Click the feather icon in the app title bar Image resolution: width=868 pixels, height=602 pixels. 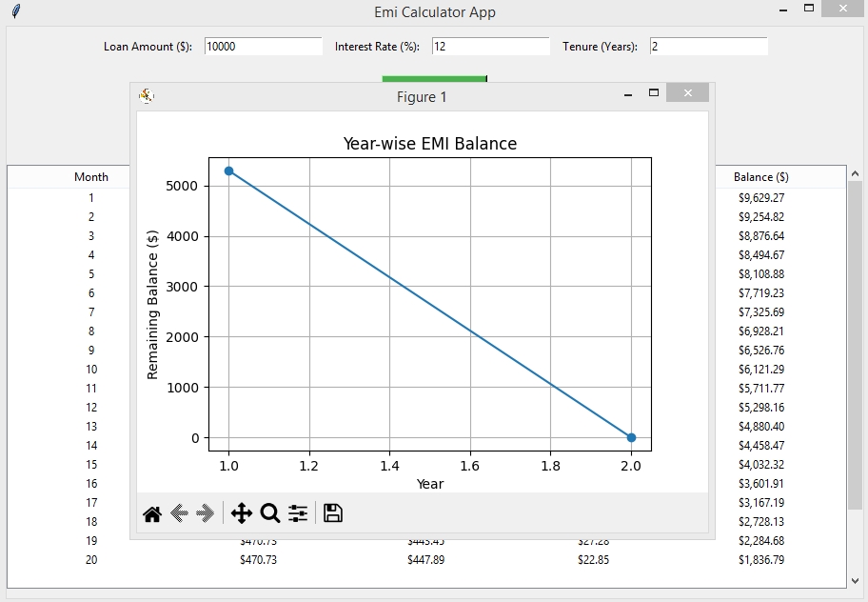tap(16, 11)
